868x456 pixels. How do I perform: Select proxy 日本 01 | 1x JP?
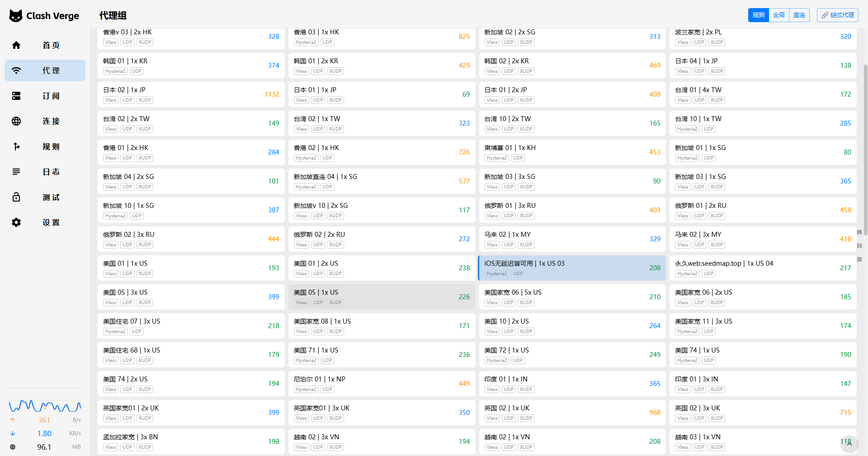point(382,94)
